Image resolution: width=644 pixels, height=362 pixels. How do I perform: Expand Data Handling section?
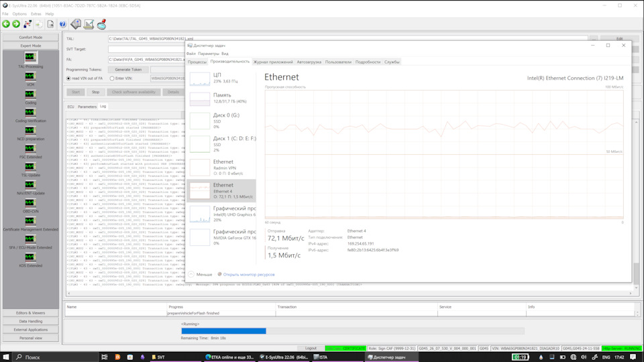coord(30,321)
